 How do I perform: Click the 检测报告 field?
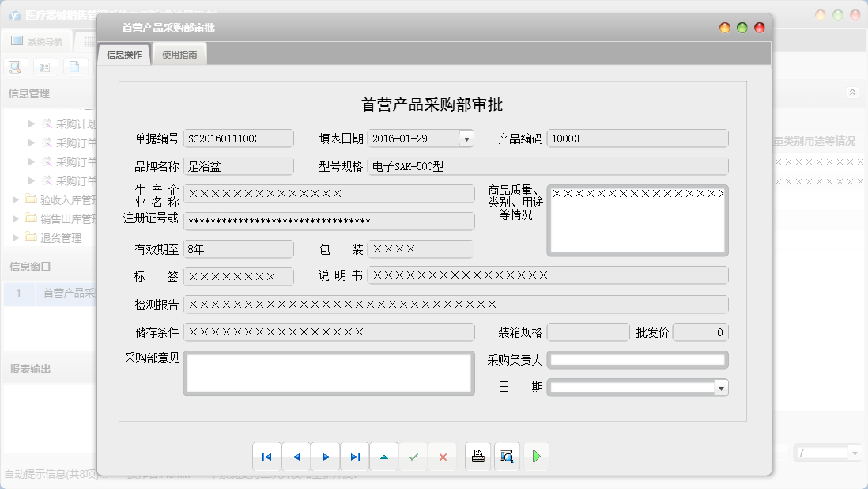[x=455, y=304]
